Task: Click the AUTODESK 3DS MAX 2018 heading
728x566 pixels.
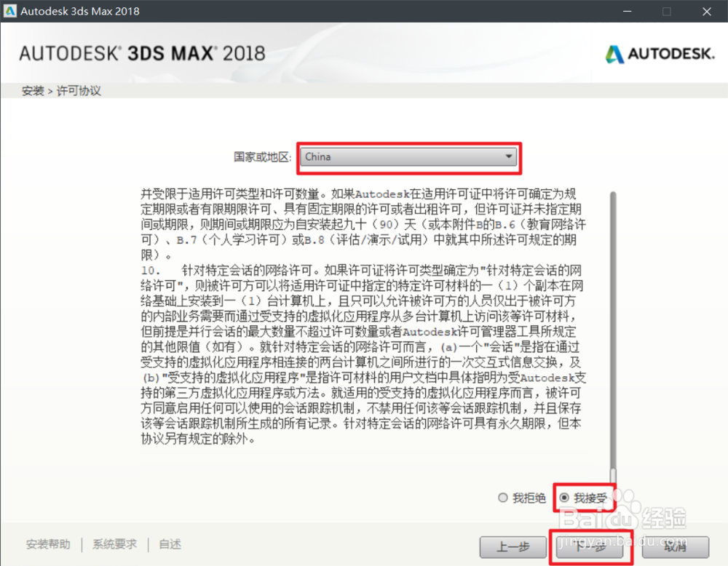Action: click(142, 54)
